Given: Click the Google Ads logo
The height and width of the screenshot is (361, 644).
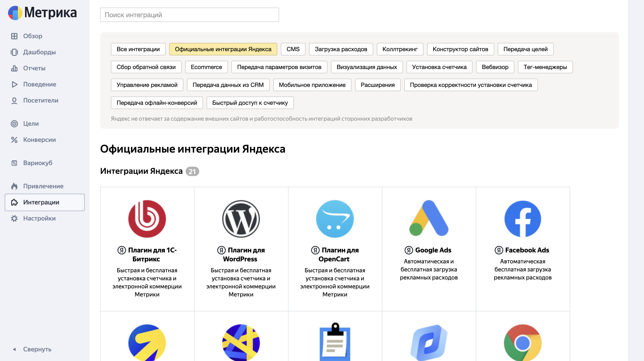Looking at the screenshot, I should 429,218.
